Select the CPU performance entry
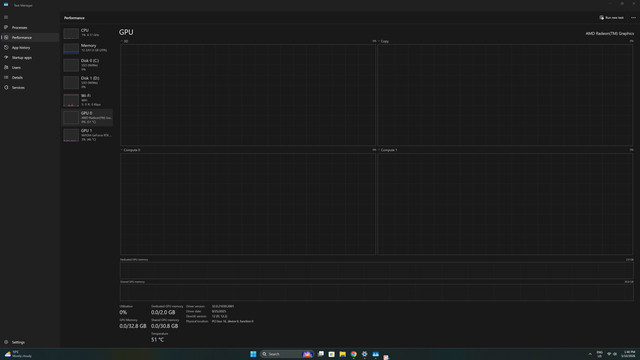This screenshot has width=640, height=360. coord(87,33)
